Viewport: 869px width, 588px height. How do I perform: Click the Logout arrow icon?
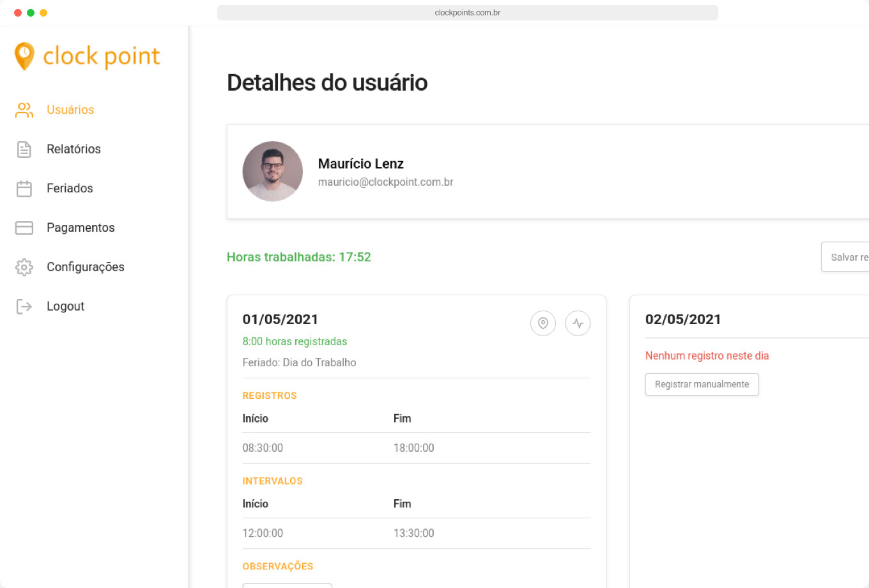coord(24,307)
